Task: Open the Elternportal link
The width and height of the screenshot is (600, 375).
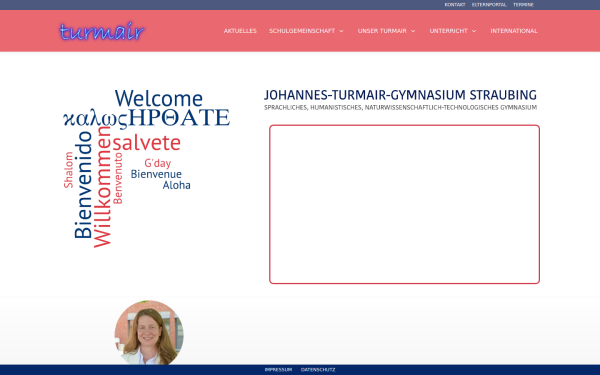Action: pyautogui.click(x=489, y=5)
